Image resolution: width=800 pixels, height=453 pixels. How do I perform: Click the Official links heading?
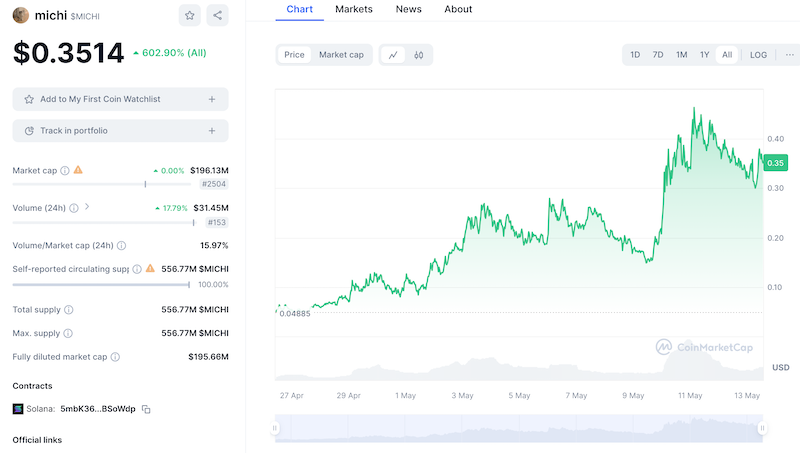[37, 440]
